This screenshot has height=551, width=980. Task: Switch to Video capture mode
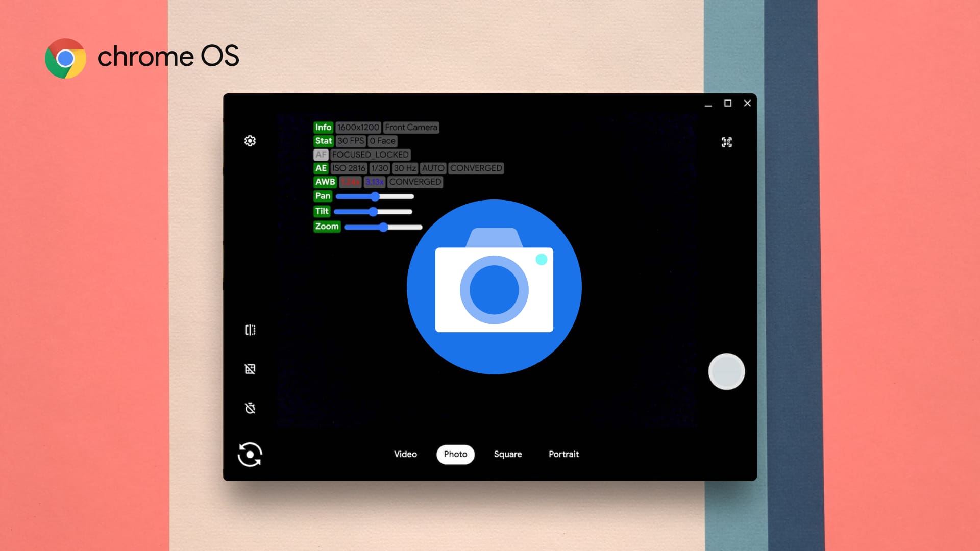(x=405, y=454)
